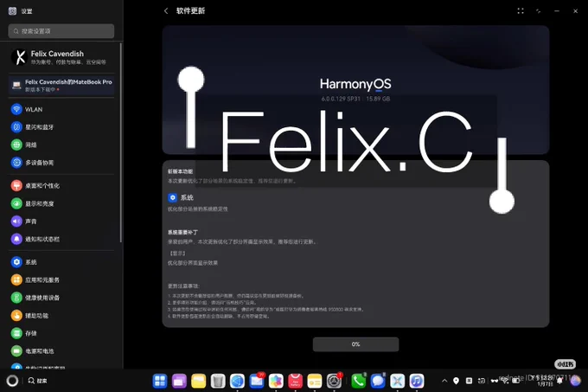Open 存储 storage settings
The image size is (588, 392).
pyautogui.click(x=61, y=333)
